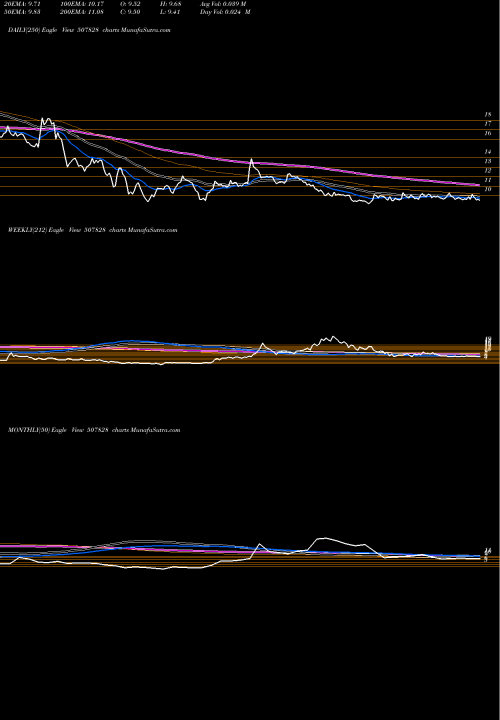500x720 pixels.
Task: Click the Day Vol 0.024 M text
Action: (x=225, y=12)
